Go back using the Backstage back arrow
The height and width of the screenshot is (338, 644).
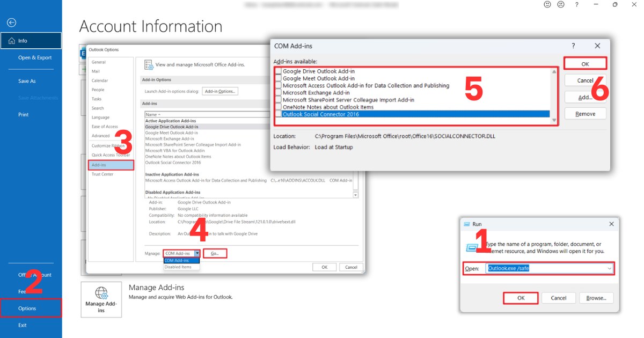tap(11, 23)
